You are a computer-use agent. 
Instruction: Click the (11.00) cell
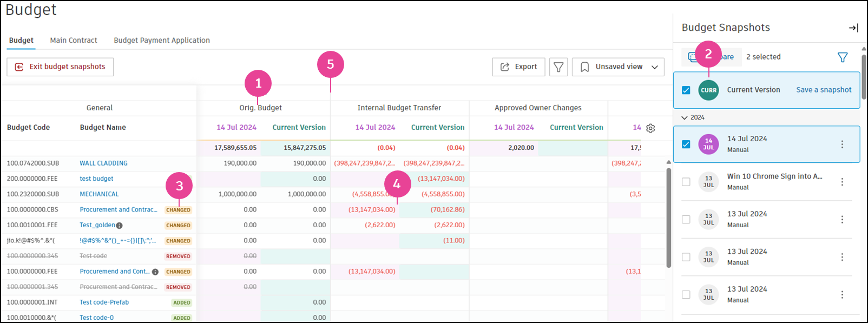coord(453,241)
